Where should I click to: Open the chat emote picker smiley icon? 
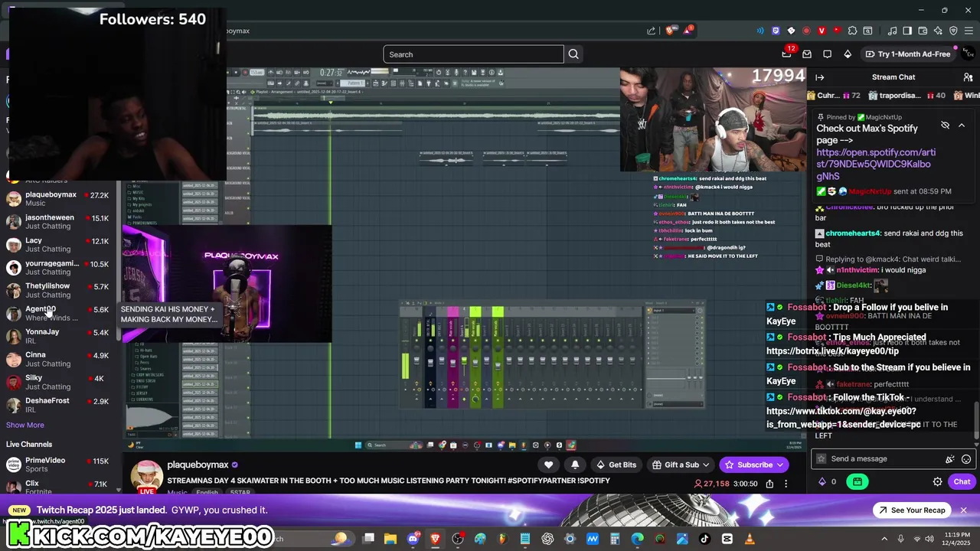tap(966, 458)
